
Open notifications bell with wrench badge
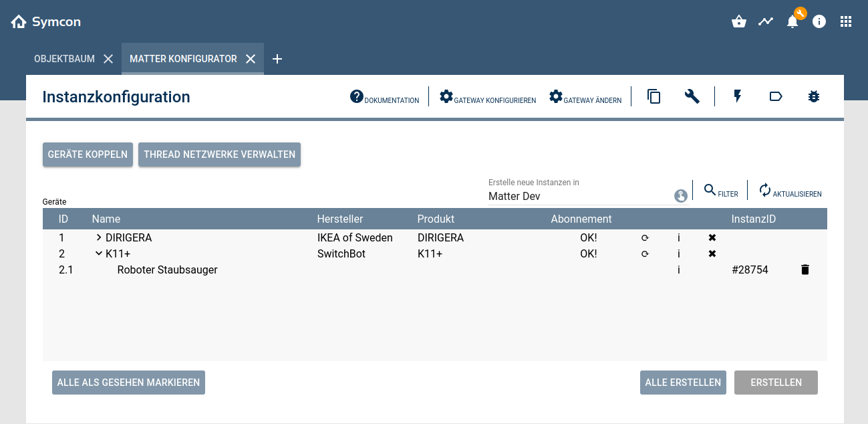point(792,22)
